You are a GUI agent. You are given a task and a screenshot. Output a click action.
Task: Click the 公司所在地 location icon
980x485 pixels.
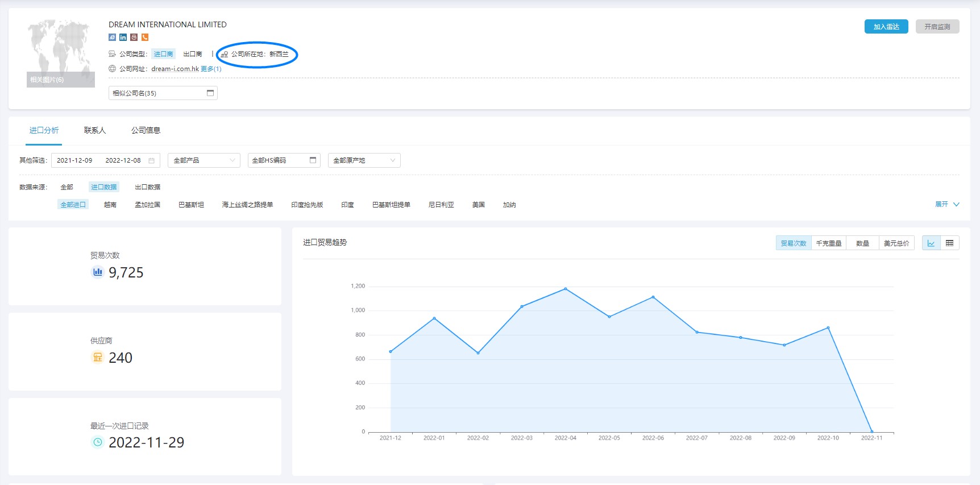[x=225, y=55]
